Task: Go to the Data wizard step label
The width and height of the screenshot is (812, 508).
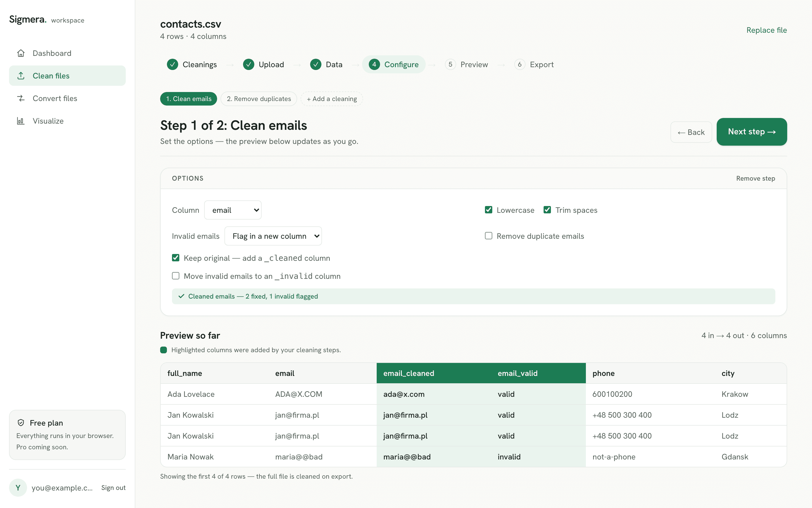Action: pos(334,64)
